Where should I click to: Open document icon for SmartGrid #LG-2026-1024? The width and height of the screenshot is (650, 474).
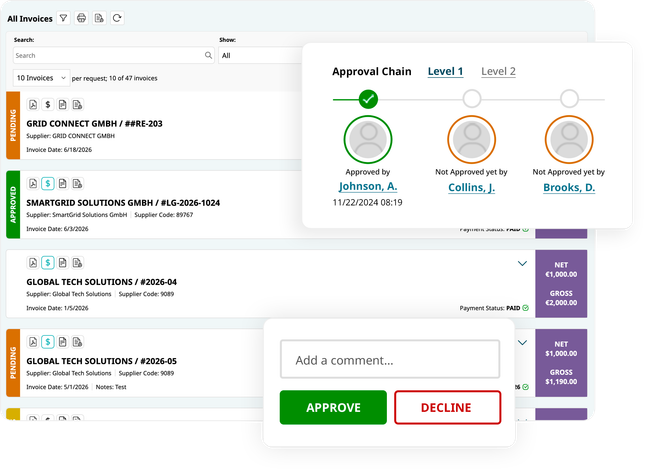63,183
